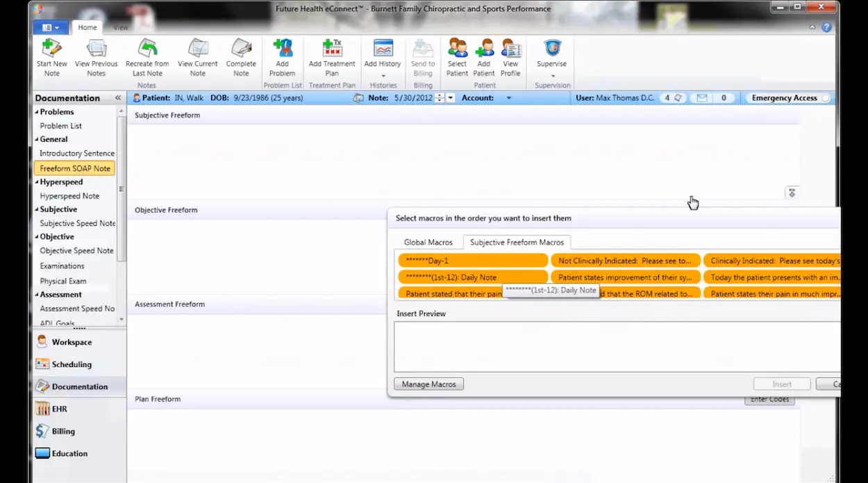Toggle Emergency Access on
The image size is (868, 483).
click(789, 97)
